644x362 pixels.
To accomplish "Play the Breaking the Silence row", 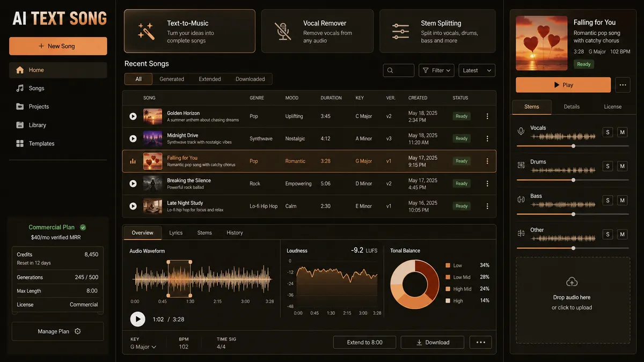I will coord(133,183).
